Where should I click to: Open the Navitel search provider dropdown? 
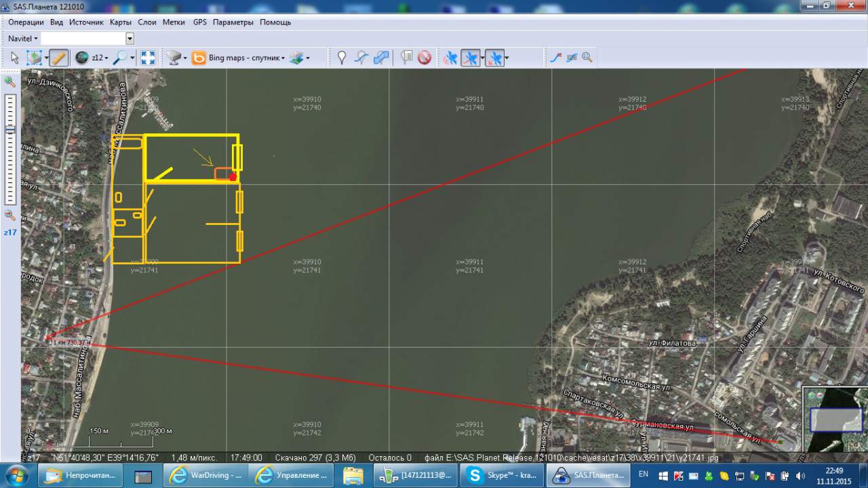tap(23, 39)
